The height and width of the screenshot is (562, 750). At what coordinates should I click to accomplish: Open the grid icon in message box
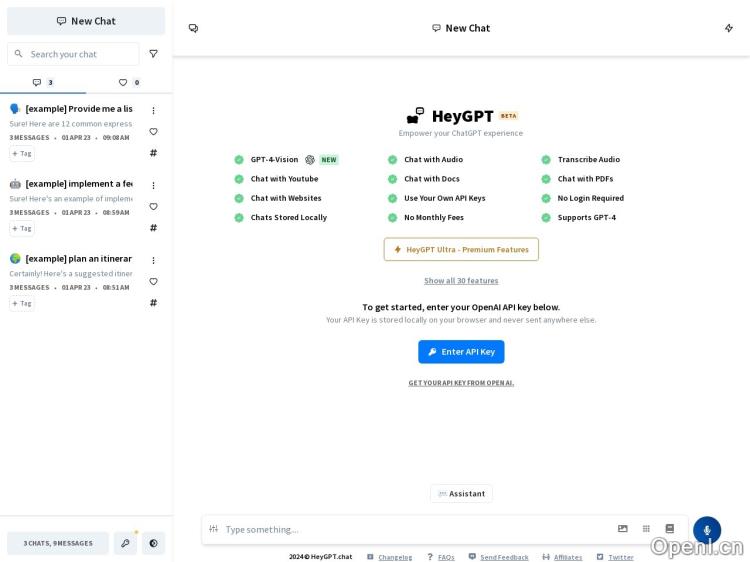pyautogui.click(x=646, y=529)
